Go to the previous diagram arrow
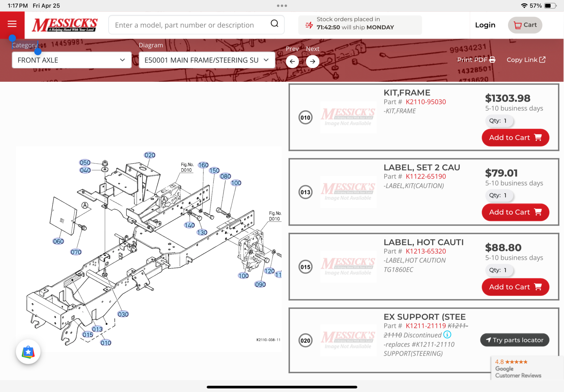 coord(292,61)
